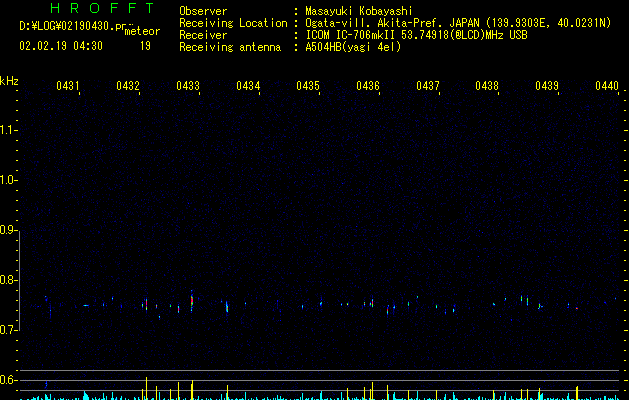
Task: Click the date stamp 02.02.19 04:30
Action: 61,46
